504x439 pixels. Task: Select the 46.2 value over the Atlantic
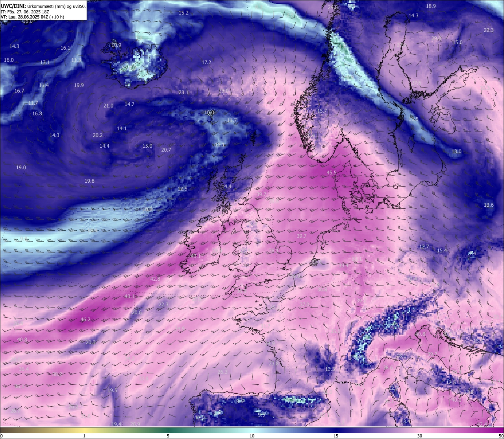pos(85,319)
